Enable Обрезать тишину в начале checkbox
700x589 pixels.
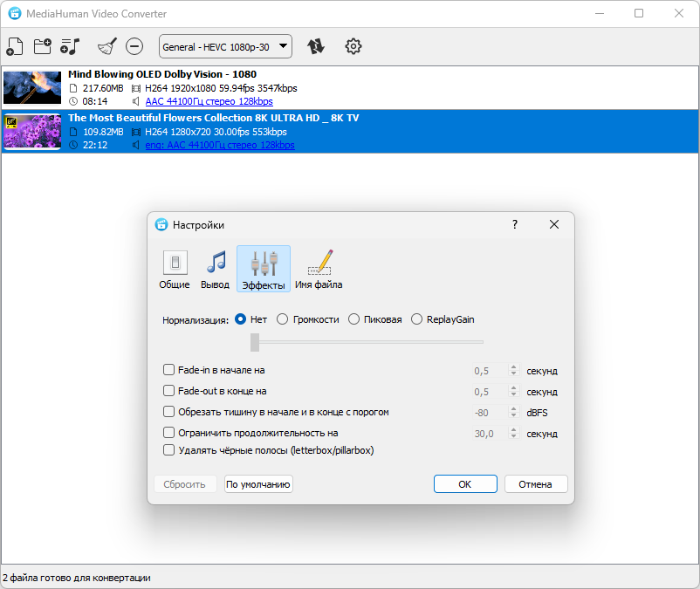click(168, 411)
